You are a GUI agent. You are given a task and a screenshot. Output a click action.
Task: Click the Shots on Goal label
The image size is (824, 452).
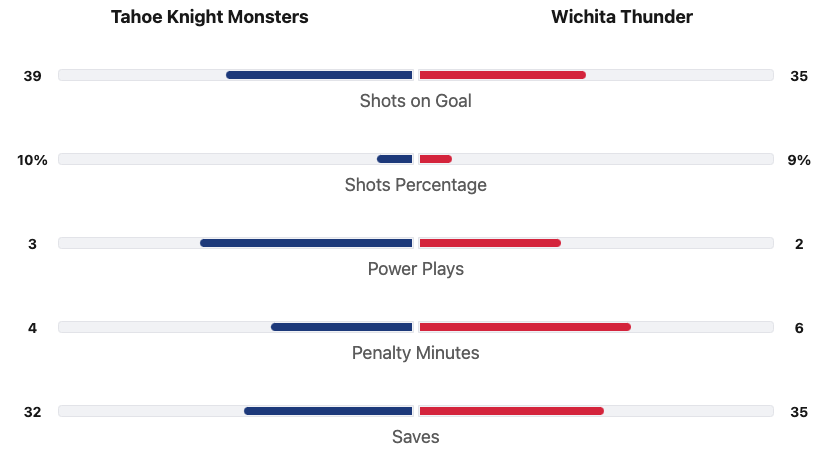(x=415, y=101)
